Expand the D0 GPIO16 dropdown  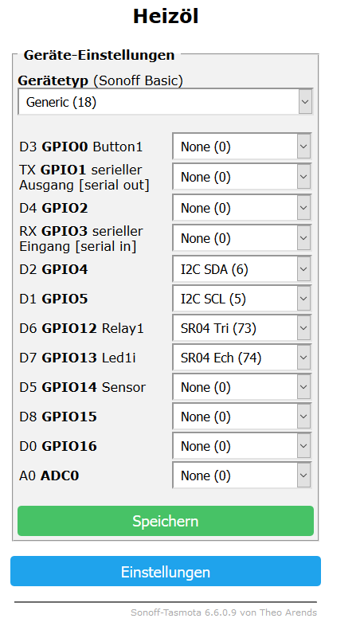pos(241,446)
